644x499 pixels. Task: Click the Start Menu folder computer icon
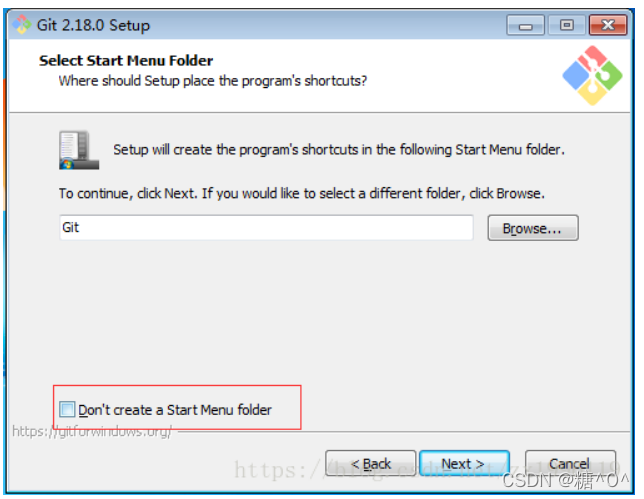point(79,150)
